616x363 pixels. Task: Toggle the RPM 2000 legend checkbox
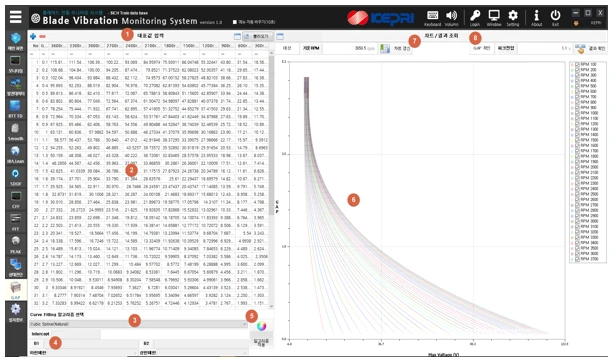click(x=577, y=167)
